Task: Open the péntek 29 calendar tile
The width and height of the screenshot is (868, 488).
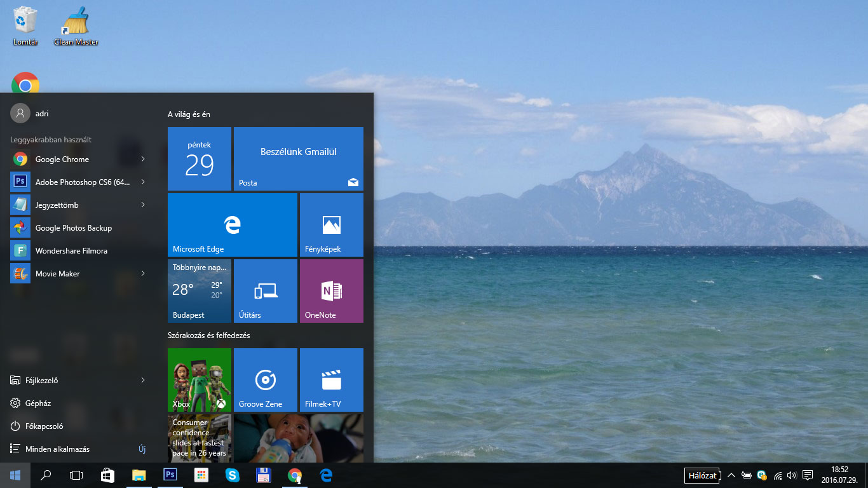Action: (x=200, y=159)
